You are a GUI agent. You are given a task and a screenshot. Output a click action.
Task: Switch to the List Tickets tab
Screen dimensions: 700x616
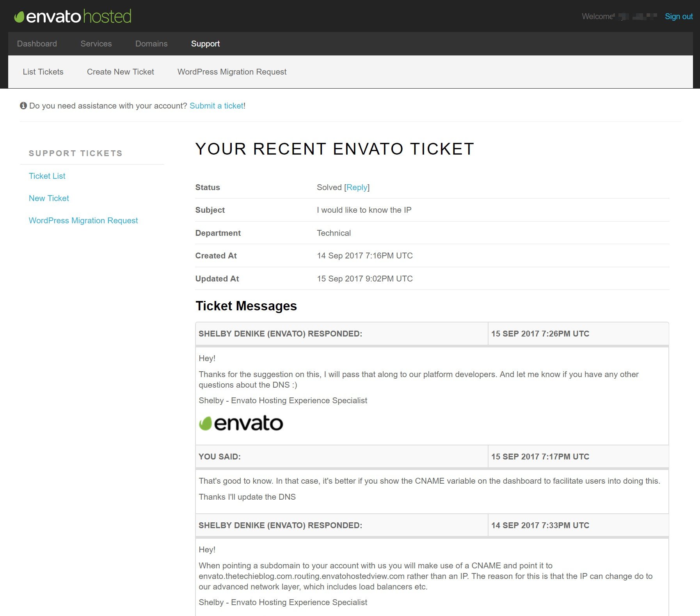pyautogui.click(x=43, y=72)
